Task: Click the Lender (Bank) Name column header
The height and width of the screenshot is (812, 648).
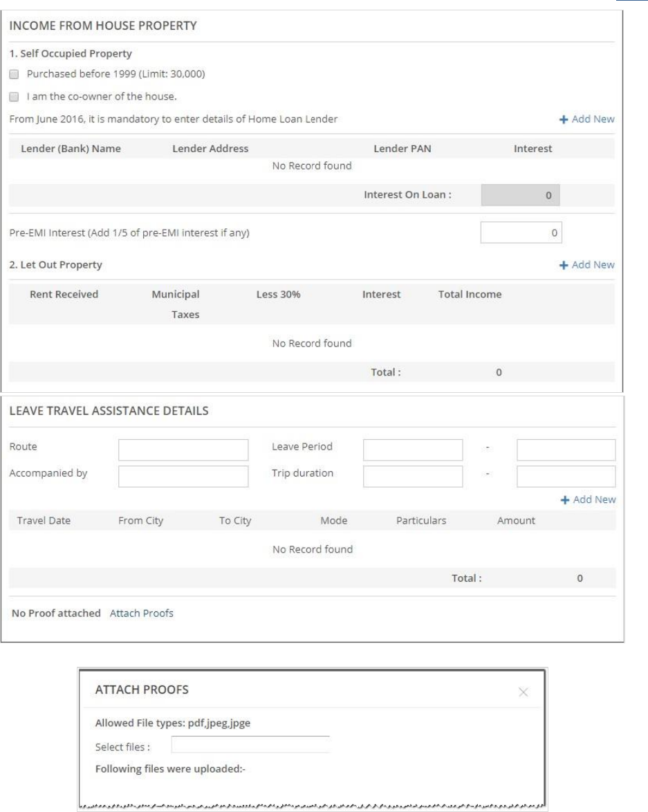Action: [71, 149]
